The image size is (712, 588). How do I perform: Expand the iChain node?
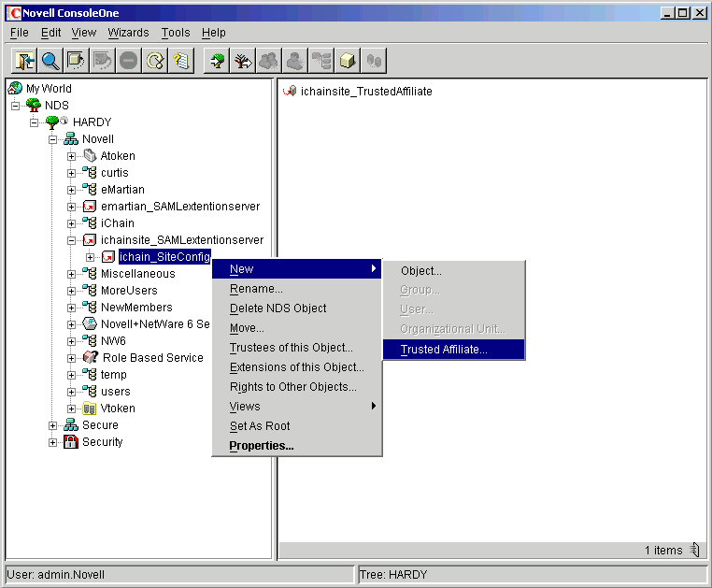pos(71,223)
